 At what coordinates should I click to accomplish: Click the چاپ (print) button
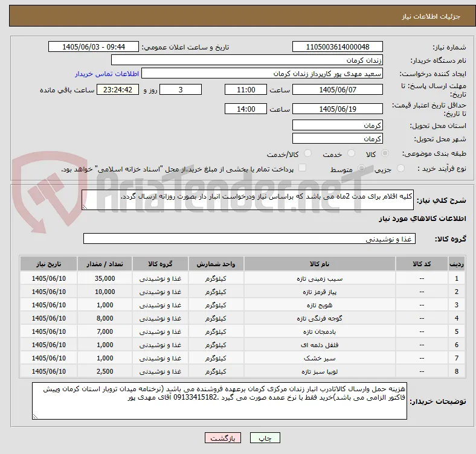265,438
